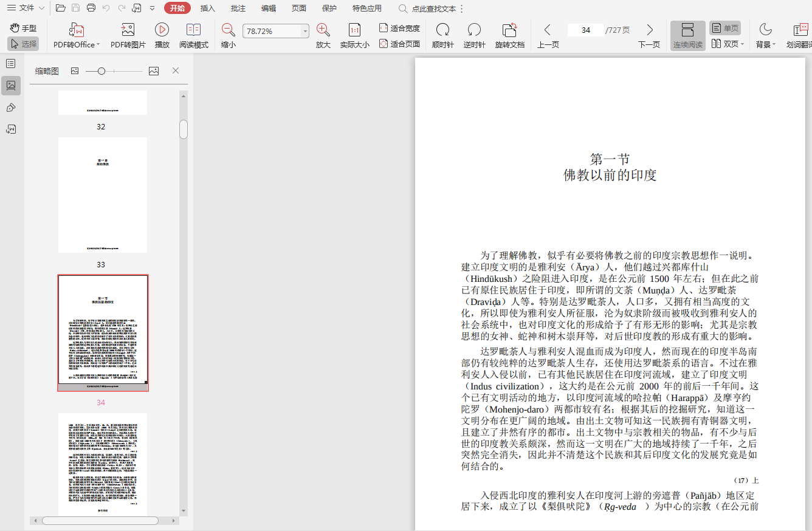
Task: Open 阅读模式 reading mode
Action: [x=193, y=30]
